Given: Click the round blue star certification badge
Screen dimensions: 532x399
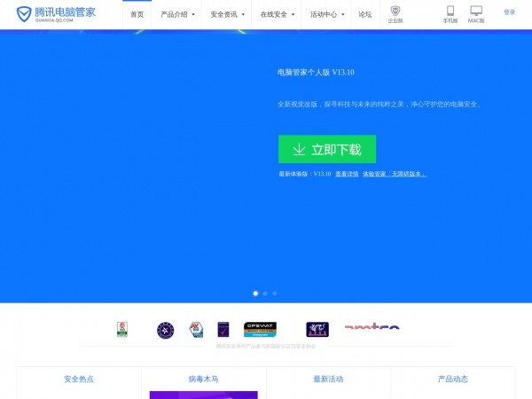Looking at the screenshot, I should click(x=166, y=330).
